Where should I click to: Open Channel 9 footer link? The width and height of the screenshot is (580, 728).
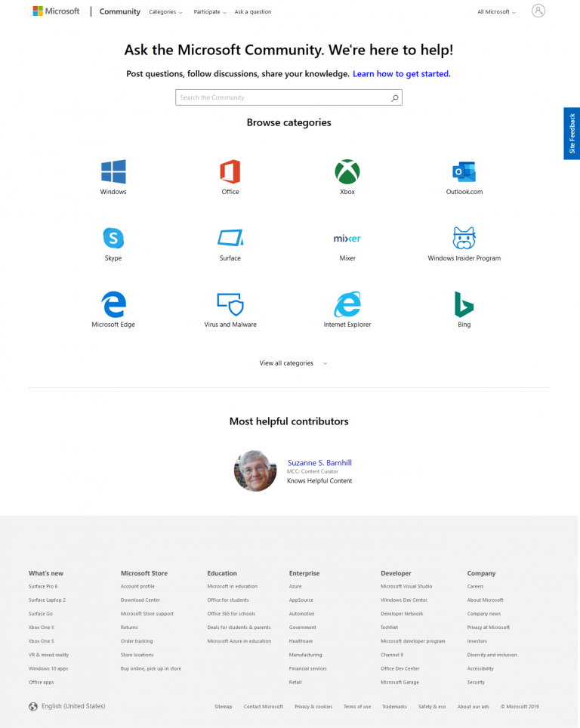coord(392,655)
